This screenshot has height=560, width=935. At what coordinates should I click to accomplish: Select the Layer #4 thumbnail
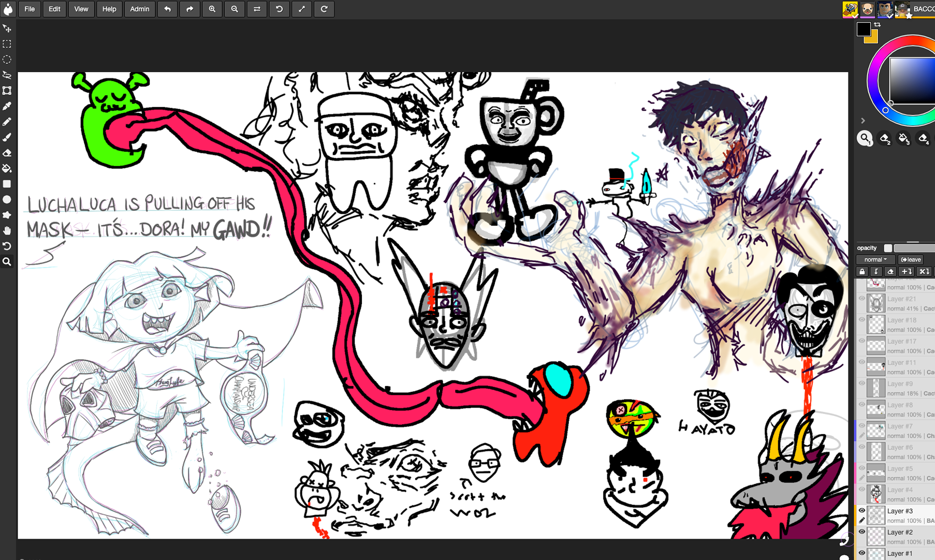coord(876,494)
